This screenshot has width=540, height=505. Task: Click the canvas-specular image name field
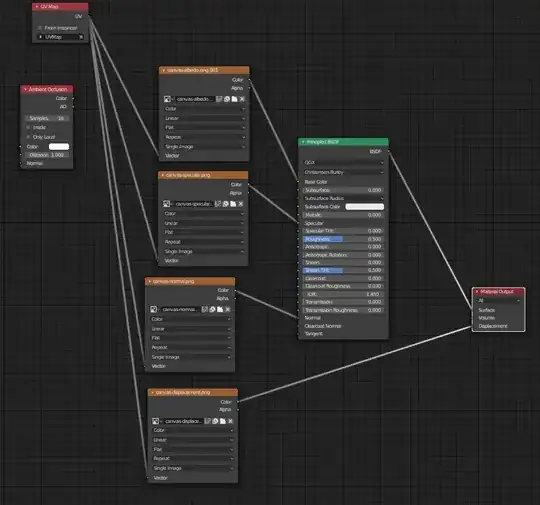(x=193, y=204)
